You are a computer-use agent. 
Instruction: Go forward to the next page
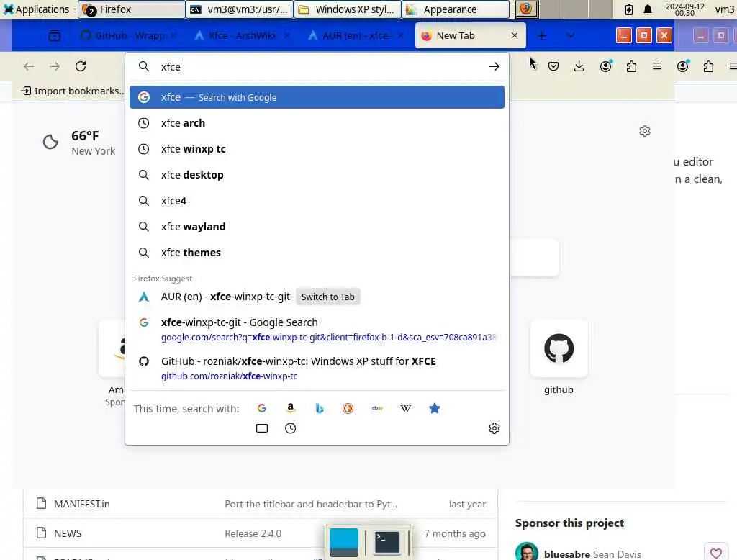tap(55, 66)
